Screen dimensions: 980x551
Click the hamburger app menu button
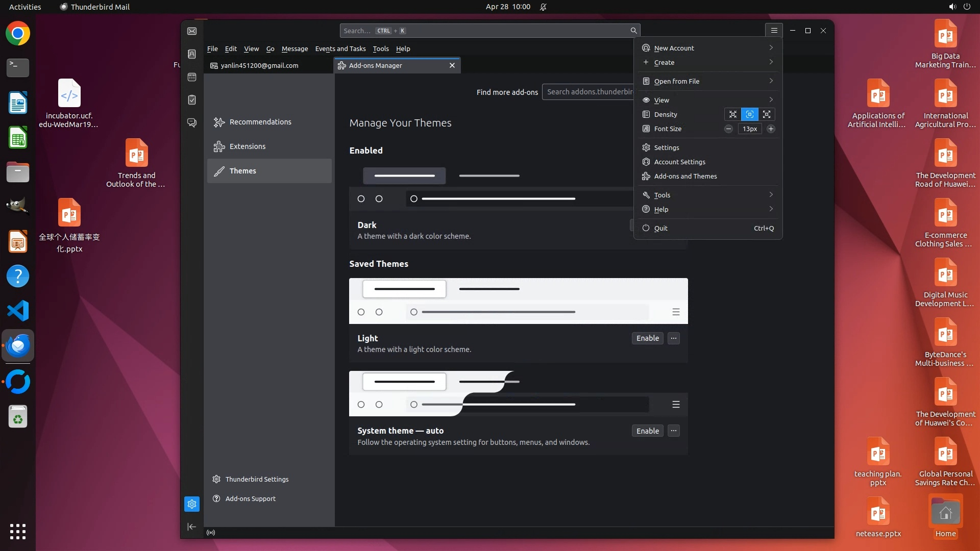tap(774, 31)
